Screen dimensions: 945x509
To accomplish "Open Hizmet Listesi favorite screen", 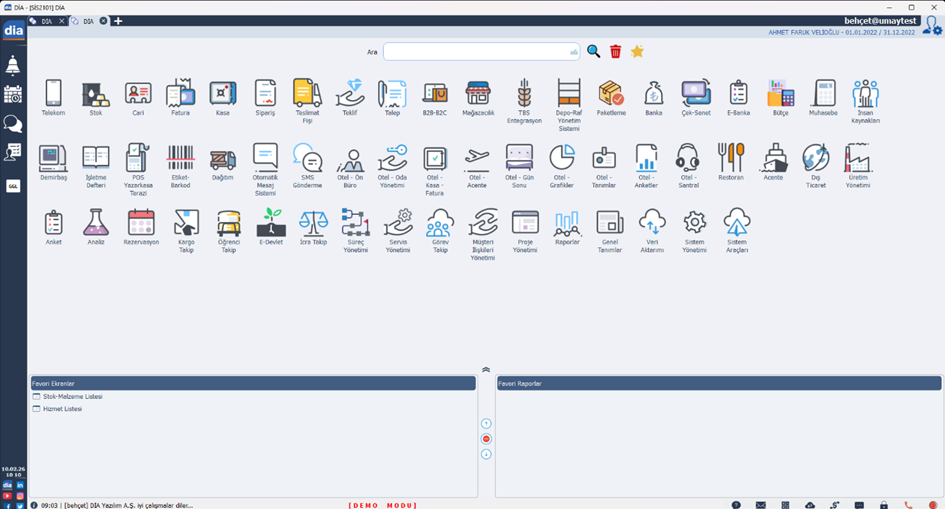I will [62, 409].
